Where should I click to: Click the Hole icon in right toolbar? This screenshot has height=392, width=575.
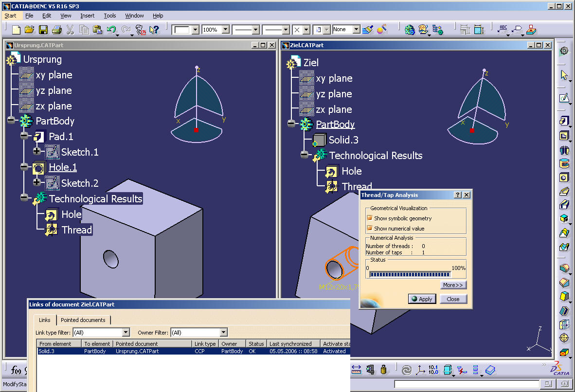pos(564,178)
